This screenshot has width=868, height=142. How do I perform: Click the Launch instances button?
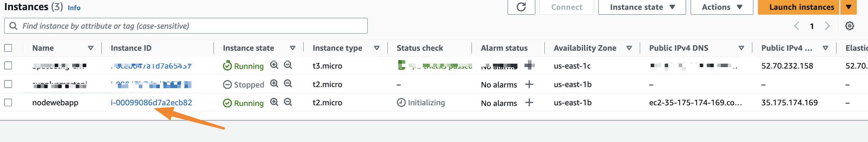(801, 7)
